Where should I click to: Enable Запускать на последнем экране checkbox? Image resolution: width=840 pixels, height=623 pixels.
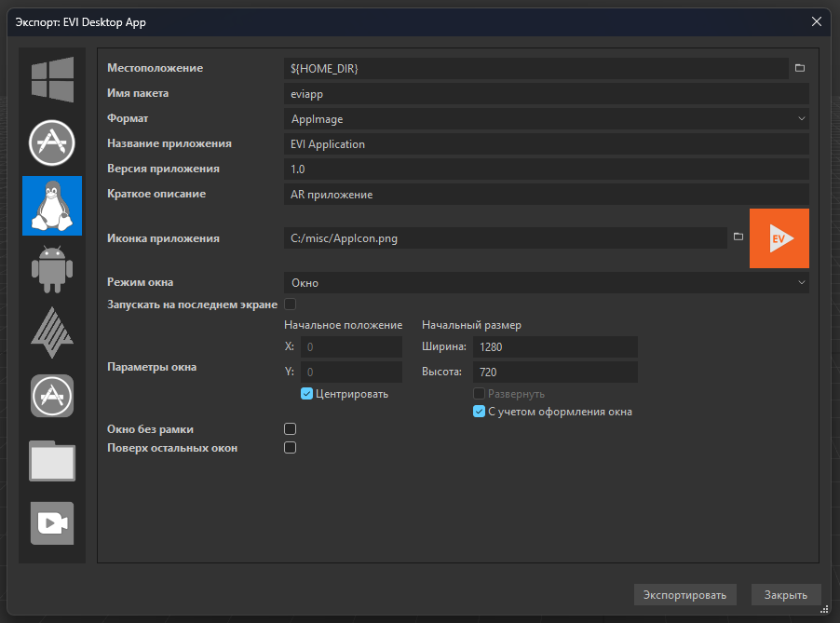pyautogui.click(x=290, y=305)
